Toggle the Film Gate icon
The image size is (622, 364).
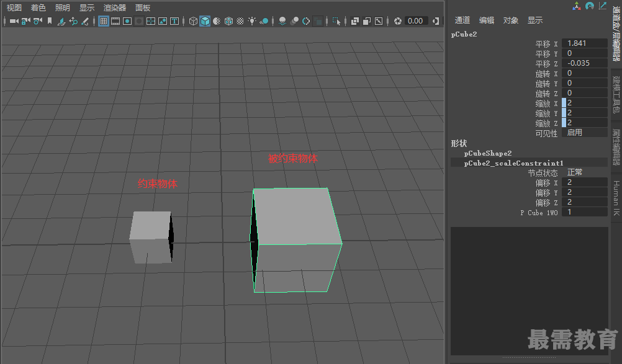click(x=115, y=21)
